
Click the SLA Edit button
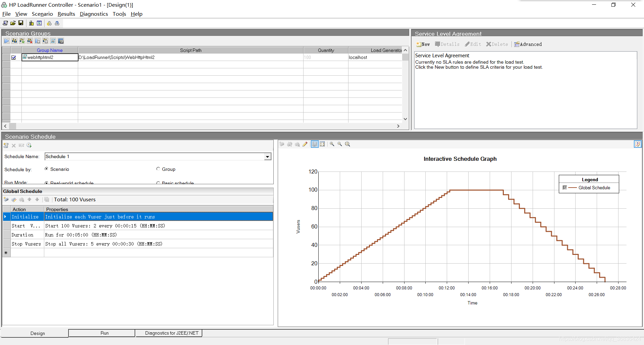pos(473,44)
